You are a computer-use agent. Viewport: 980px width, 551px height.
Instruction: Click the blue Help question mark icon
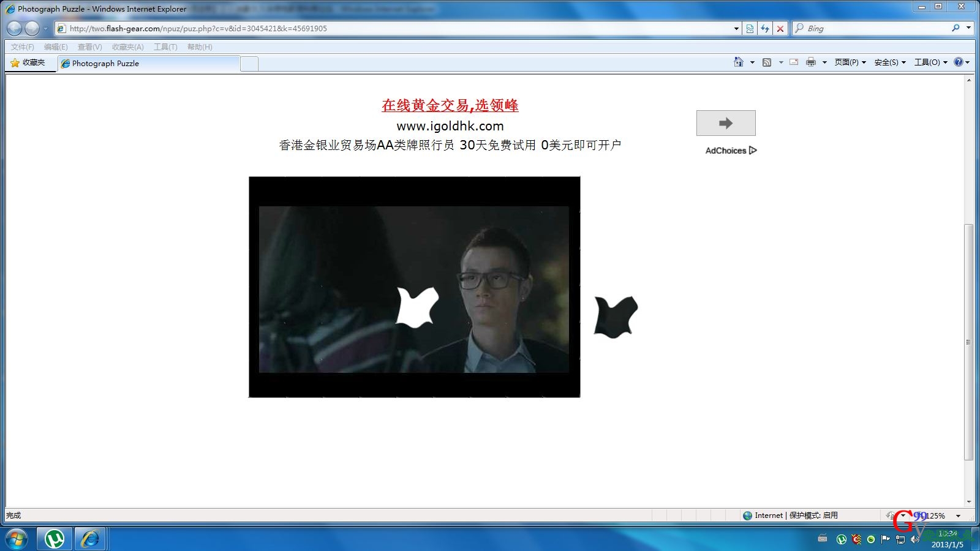959,62
